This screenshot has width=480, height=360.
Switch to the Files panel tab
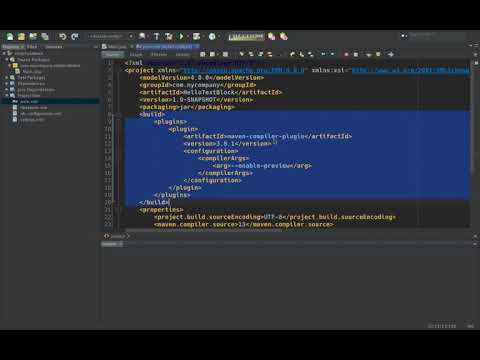(x=32, y=47)
